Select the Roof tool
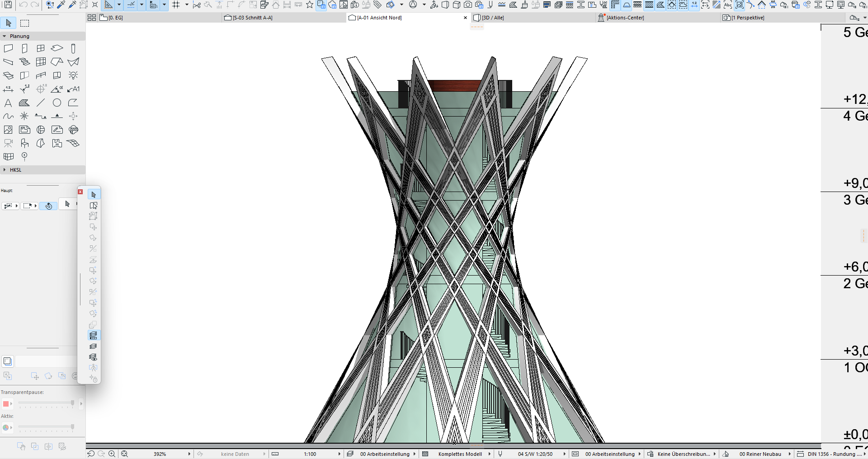Image resolution: width=868 pixels, height=459 pixels. coord(57,62)
